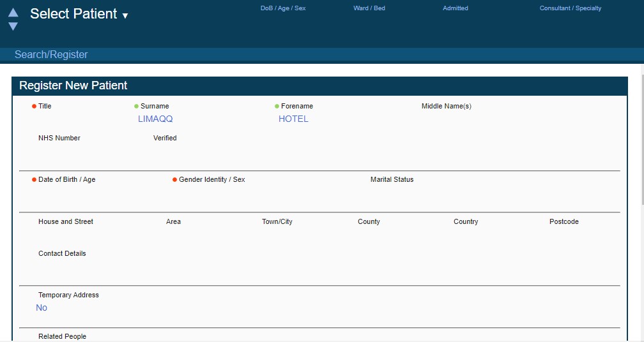Click the Middle Name(s) field label
Screen dimensions: 644x342
[447, 106]
